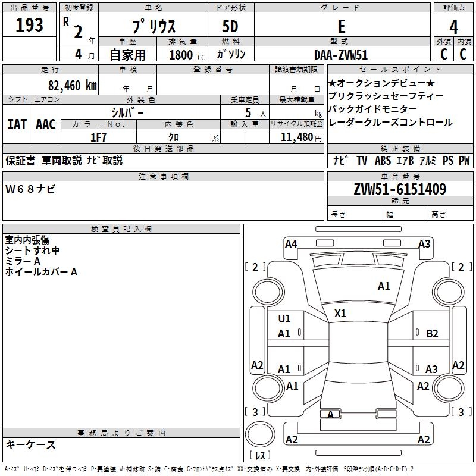Select the [レス] spare tire label
Screen dimensions: 476x476
(260, 455)
